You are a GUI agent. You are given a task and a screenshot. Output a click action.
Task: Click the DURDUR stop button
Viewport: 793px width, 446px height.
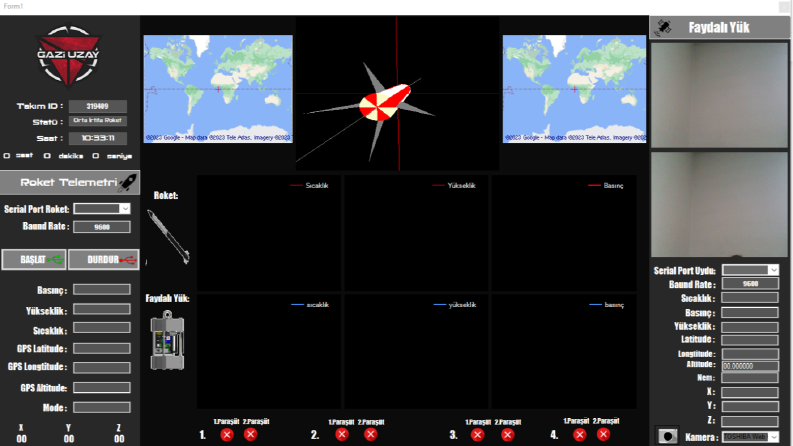(104, 259)
